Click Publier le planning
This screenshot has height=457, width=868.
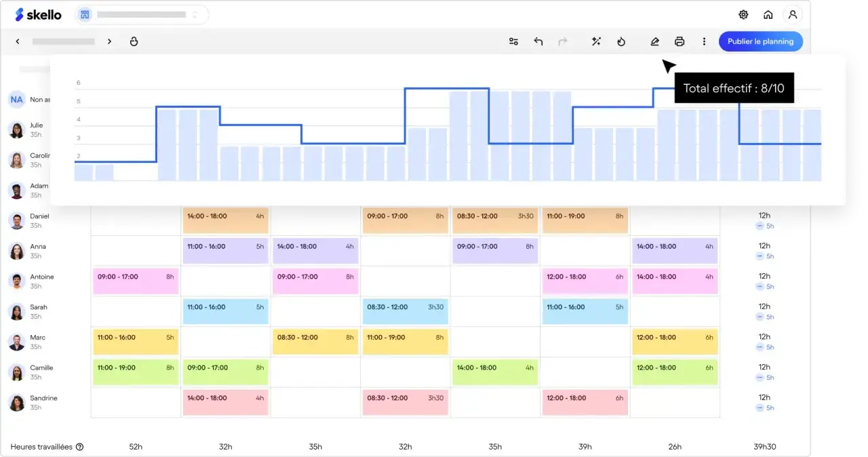tap(760, 41)
